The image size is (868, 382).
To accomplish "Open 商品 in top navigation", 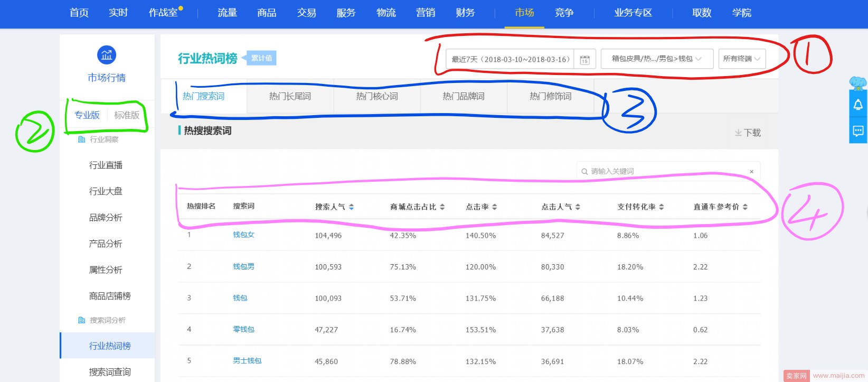I will [267, 13].
